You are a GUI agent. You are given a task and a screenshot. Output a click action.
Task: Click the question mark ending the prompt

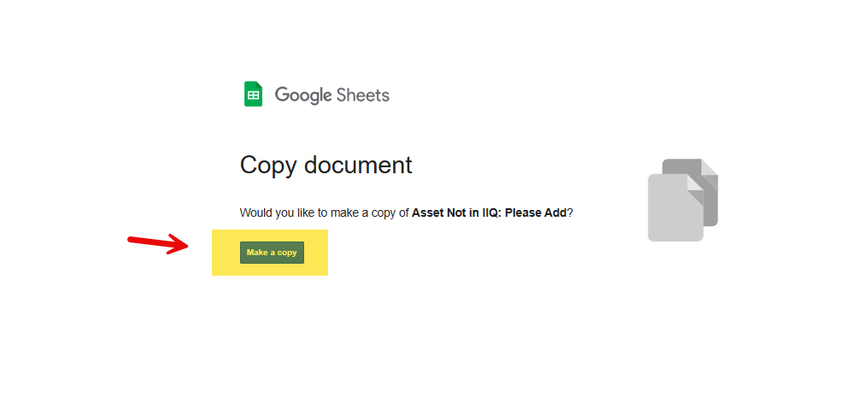point(570,213)
